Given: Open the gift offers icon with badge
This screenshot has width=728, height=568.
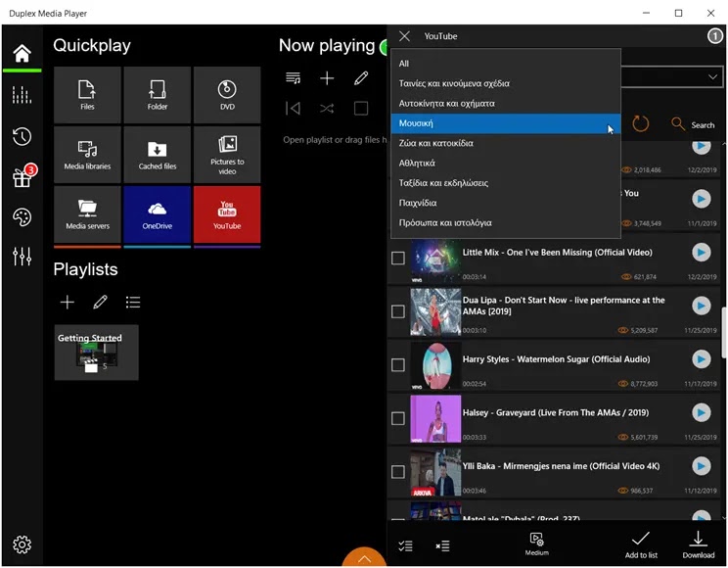Looking at the screenshot, I should coord(23,176).
